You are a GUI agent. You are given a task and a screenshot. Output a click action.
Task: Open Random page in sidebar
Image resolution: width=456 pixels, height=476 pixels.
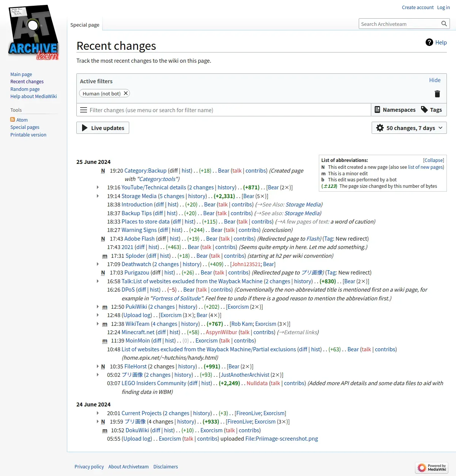coord(25,89)
